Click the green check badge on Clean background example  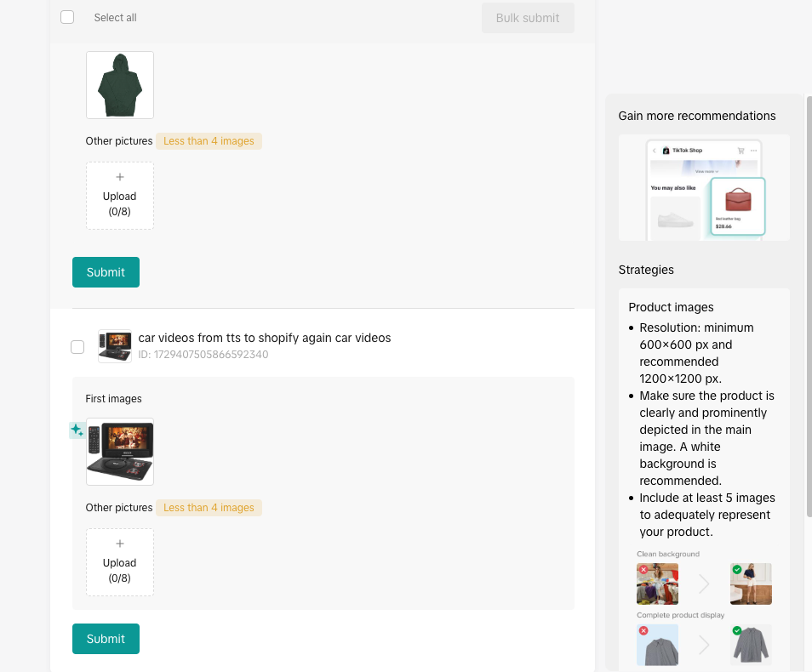pos(737,570)
